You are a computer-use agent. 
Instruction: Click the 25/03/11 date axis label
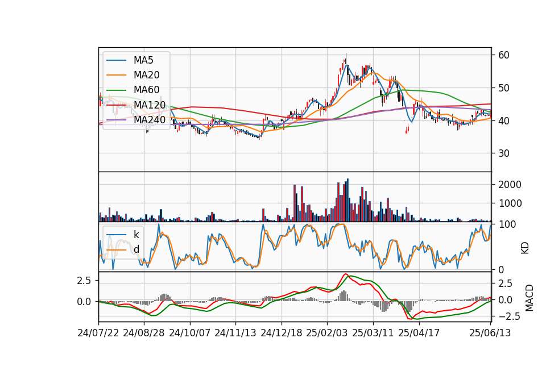click(373, 333)
